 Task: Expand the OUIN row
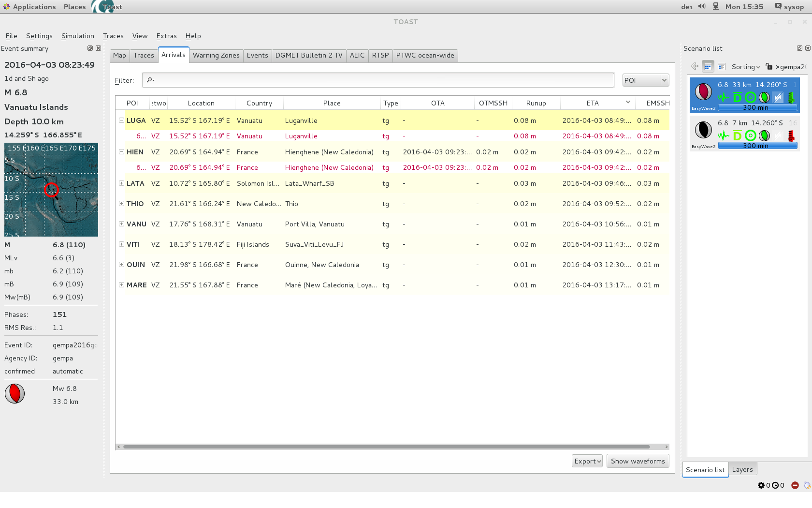click(121, 265)
